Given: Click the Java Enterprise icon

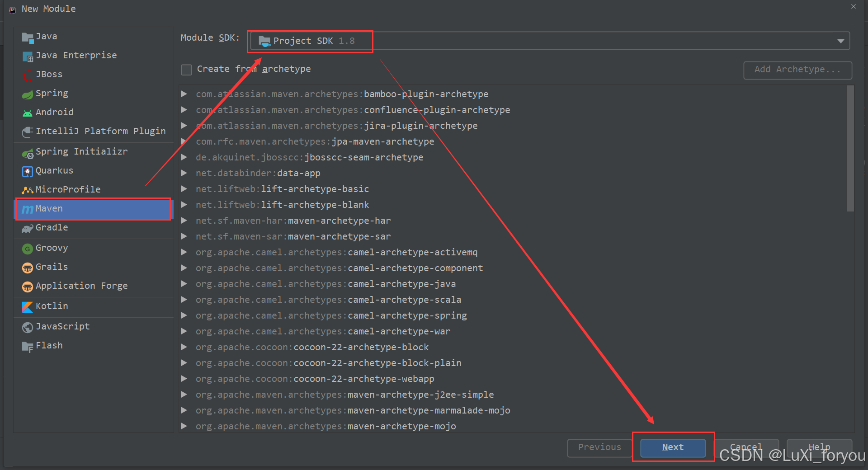Looking at the screenshot, I should coord(28,56).
